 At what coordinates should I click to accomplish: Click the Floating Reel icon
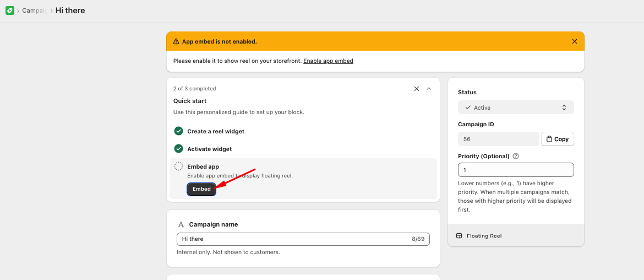click(459, 235)
